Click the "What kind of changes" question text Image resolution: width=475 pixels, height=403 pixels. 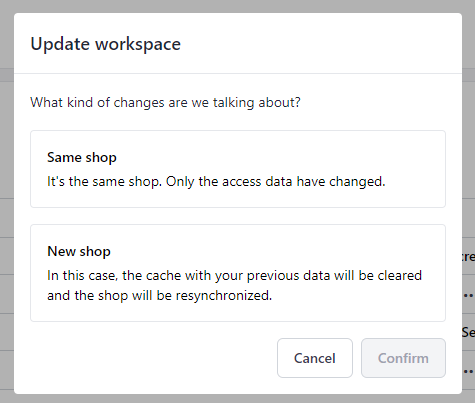point(165,102)
